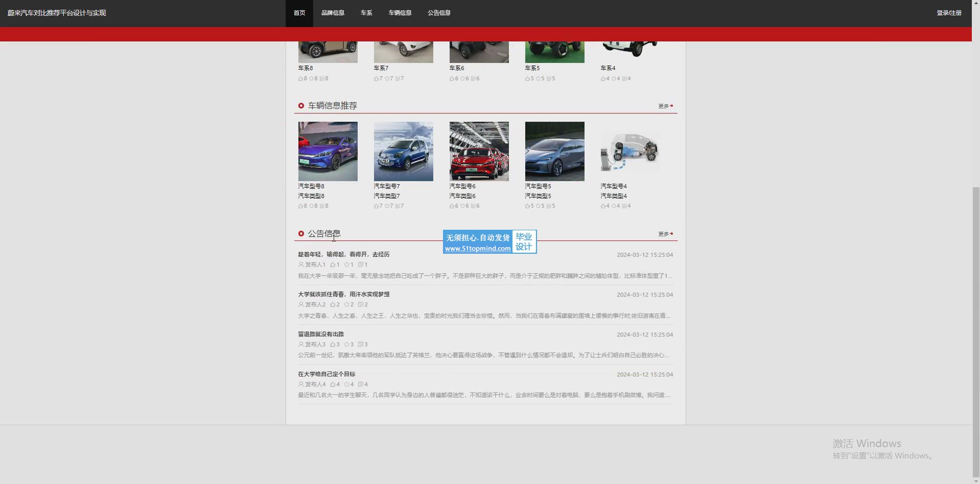Screen dimensions: 980x484
Task: Click comment icon in 发布人4 row
Action: click(x=360, y=384)
